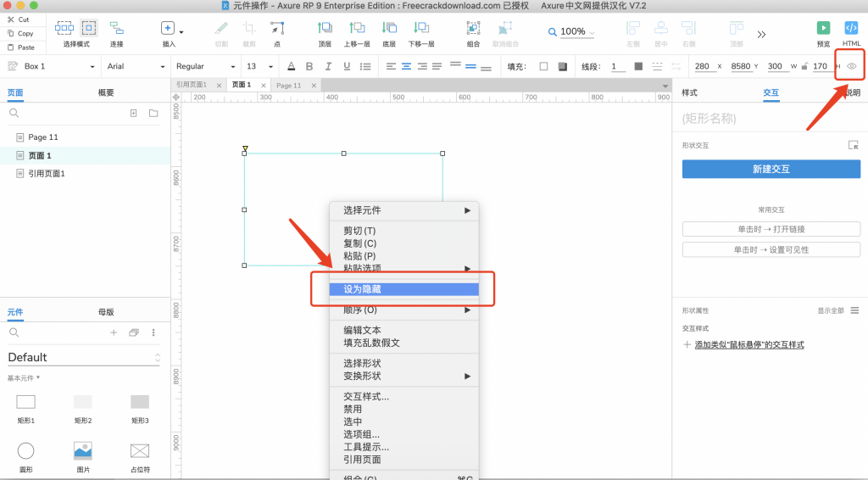Open the HTML publish icon
The height and width of the screenshot is (480, 868).
(x=851, y=28)
